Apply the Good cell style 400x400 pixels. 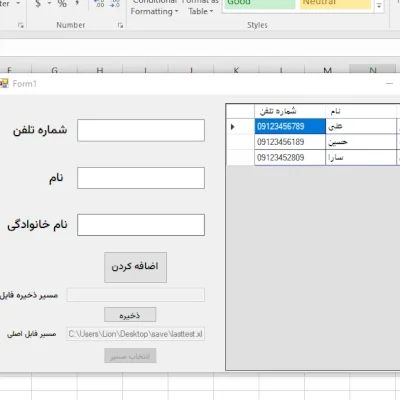coord(259,4)
